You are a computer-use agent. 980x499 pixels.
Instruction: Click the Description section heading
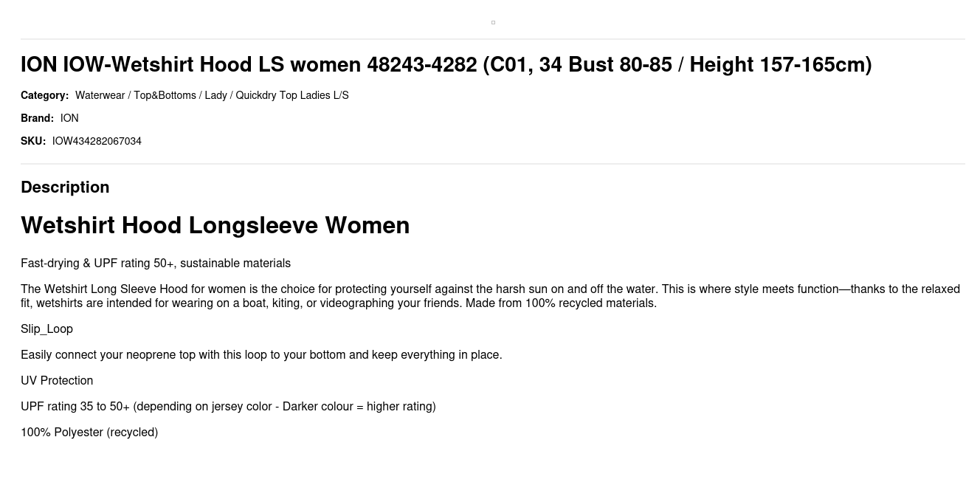pyautogui.click(x=65, y=187)
